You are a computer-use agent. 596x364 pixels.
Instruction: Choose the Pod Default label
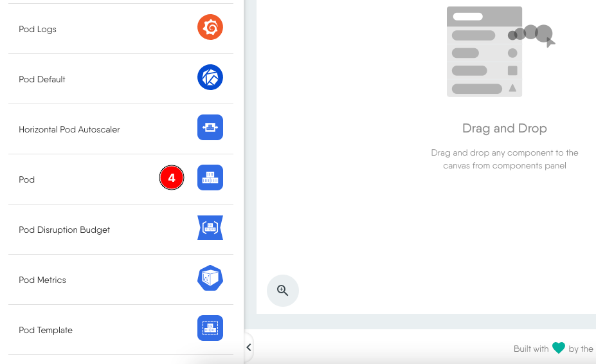42,79
